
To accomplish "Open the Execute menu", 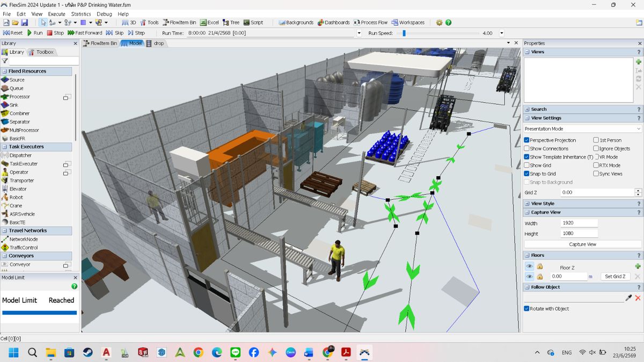I will point(56,14).
